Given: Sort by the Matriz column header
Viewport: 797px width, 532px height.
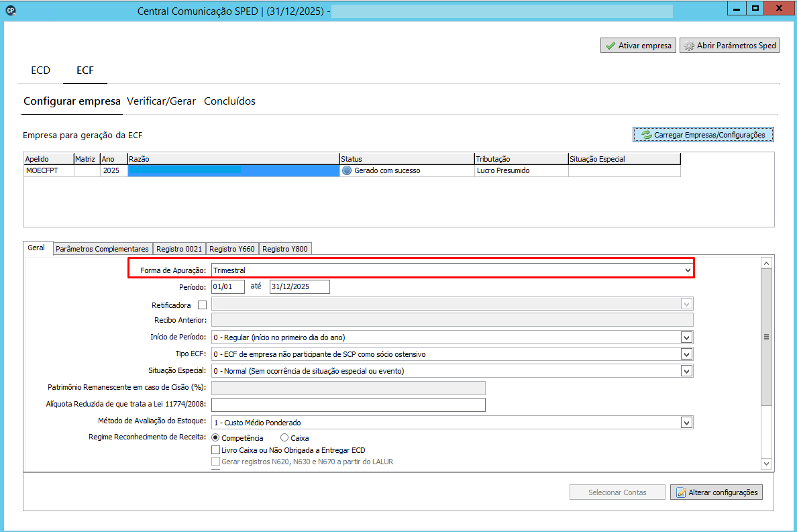Looking at the screenshot, I should pos(87,159).
